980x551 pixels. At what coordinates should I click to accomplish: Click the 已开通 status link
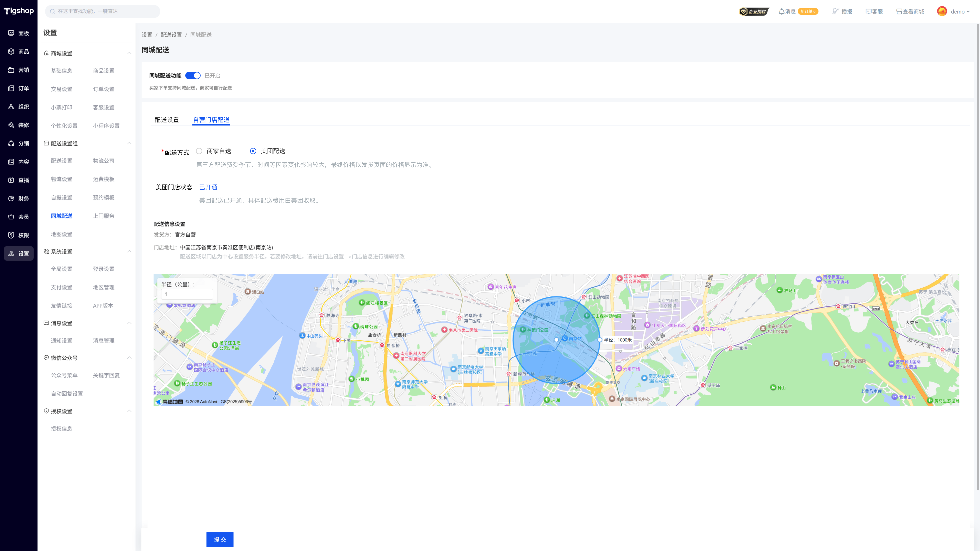pos(208,187)
